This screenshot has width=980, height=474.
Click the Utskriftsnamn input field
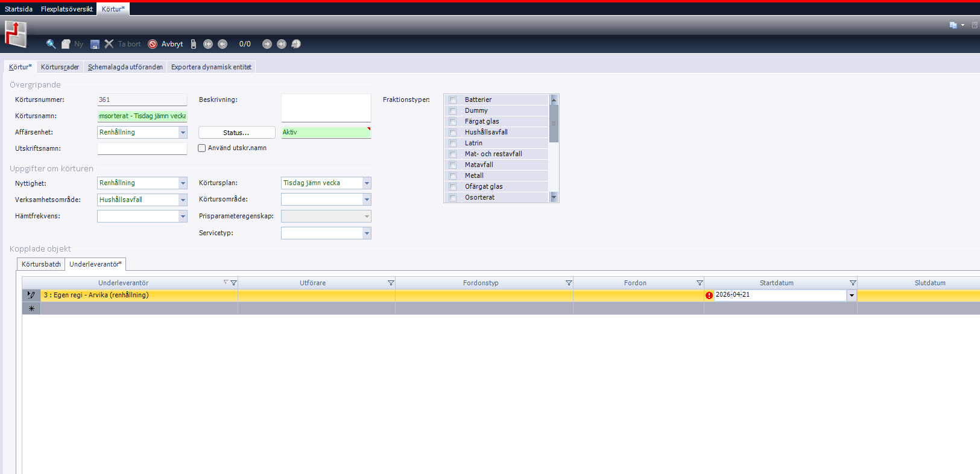[x=142, y=148]
